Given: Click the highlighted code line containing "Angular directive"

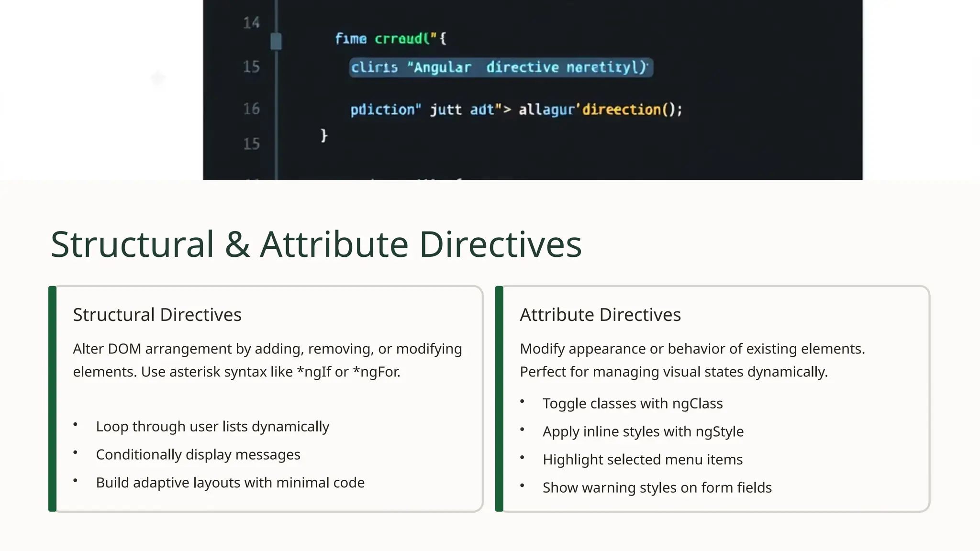Looking at the screenshot, I should (501, 67).
